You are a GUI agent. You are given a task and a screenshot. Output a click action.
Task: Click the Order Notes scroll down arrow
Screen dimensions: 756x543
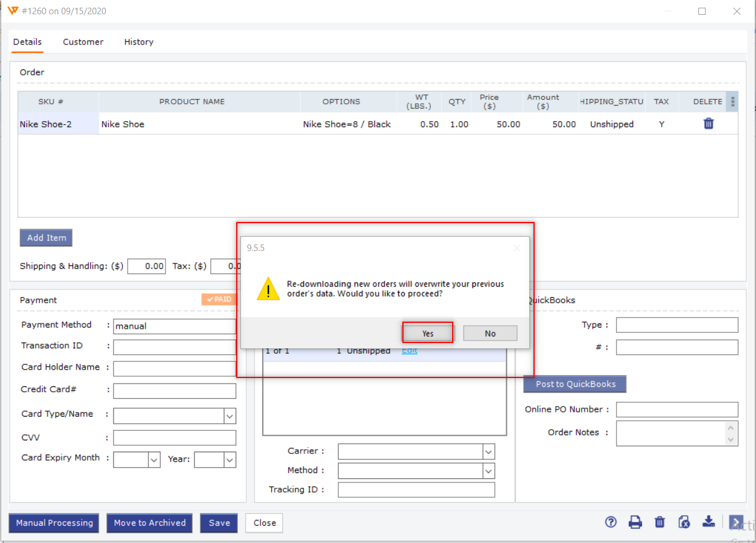pyautogui.click(x=732, y=440)
